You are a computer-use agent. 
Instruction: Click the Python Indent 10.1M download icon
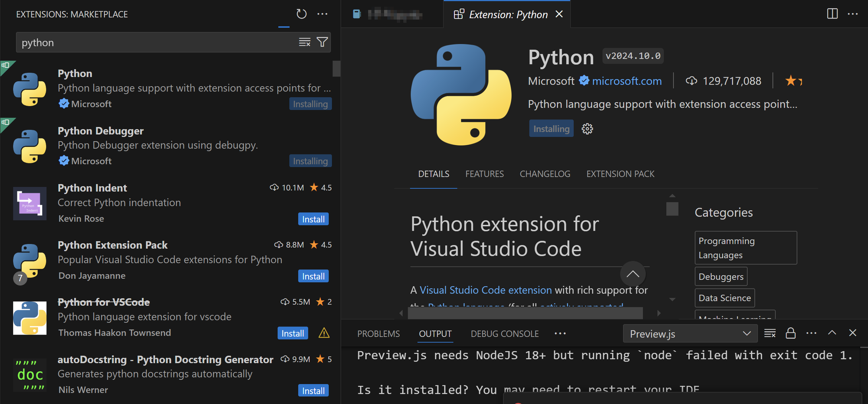[274, 188]
